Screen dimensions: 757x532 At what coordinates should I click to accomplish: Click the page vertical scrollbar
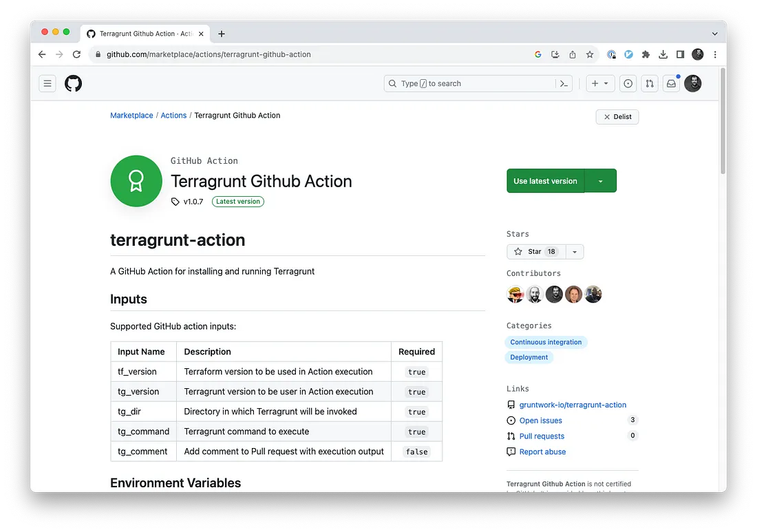coord(723,120)
